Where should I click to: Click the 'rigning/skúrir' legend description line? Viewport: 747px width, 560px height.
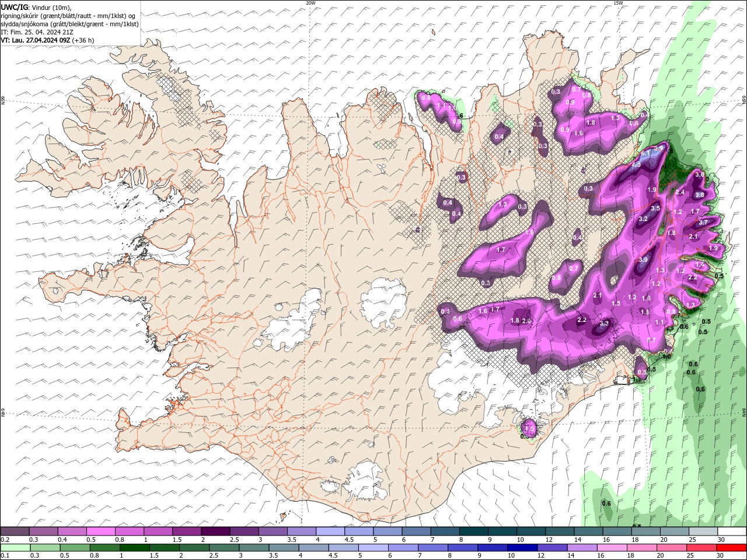69,16
